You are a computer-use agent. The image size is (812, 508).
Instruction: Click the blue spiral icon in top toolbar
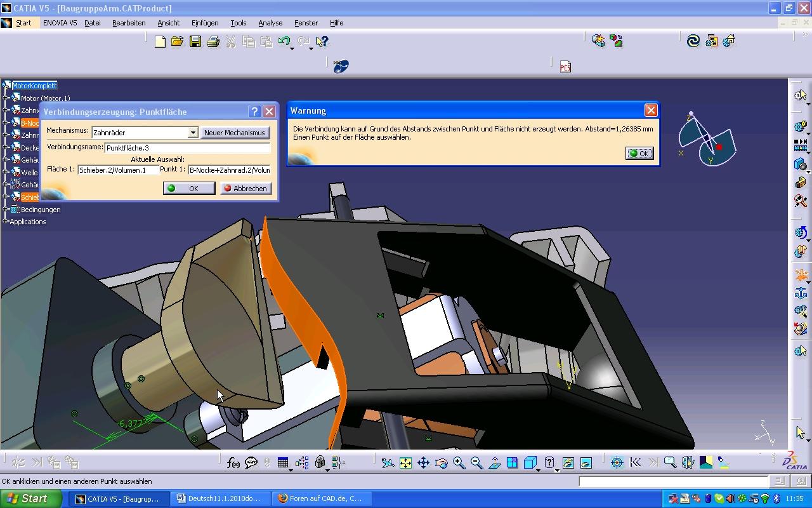tap(693, 41)
